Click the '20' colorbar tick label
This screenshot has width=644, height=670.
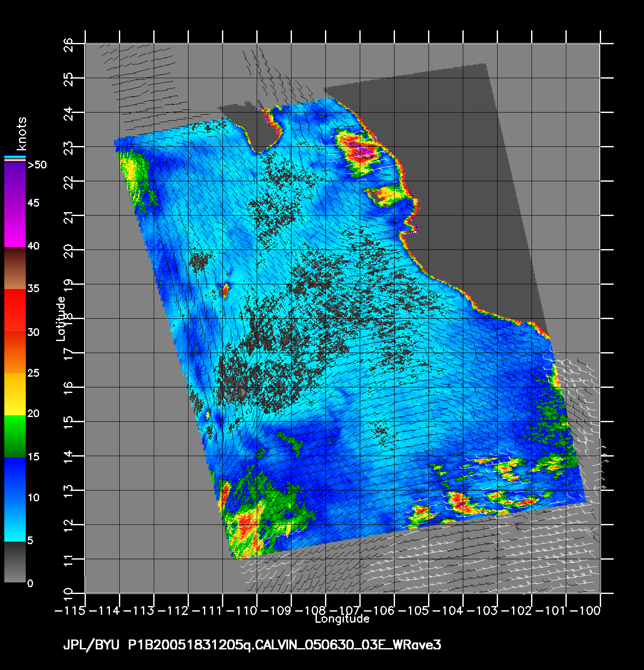[x=33, y=414]
